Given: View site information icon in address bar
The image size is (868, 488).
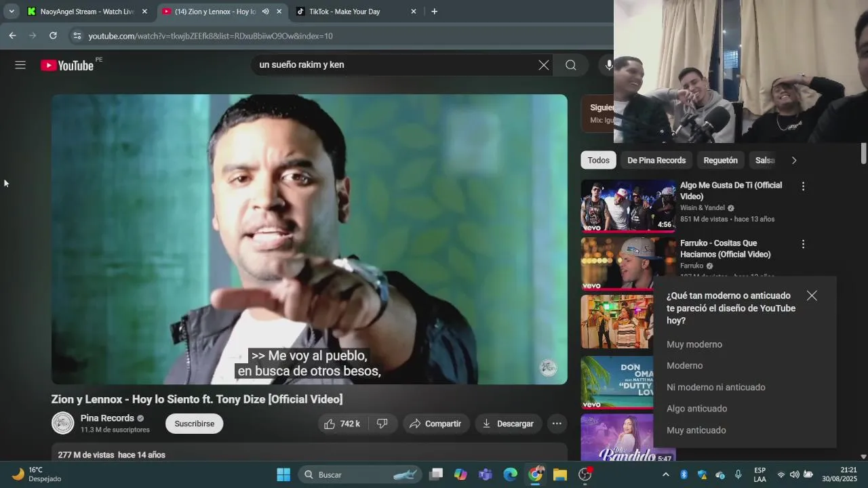Looking at the screenshot, I should point(77,36).
